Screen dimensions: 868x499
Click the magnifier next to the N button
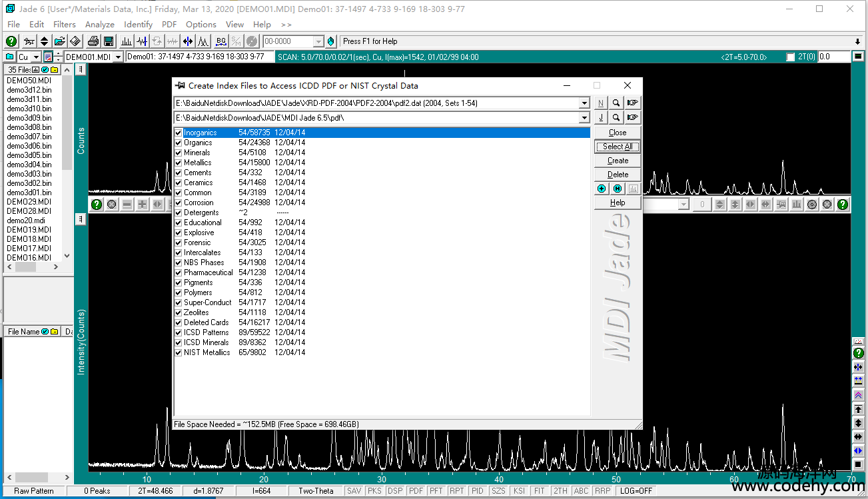pyautogui.click(x=617, y=103)
